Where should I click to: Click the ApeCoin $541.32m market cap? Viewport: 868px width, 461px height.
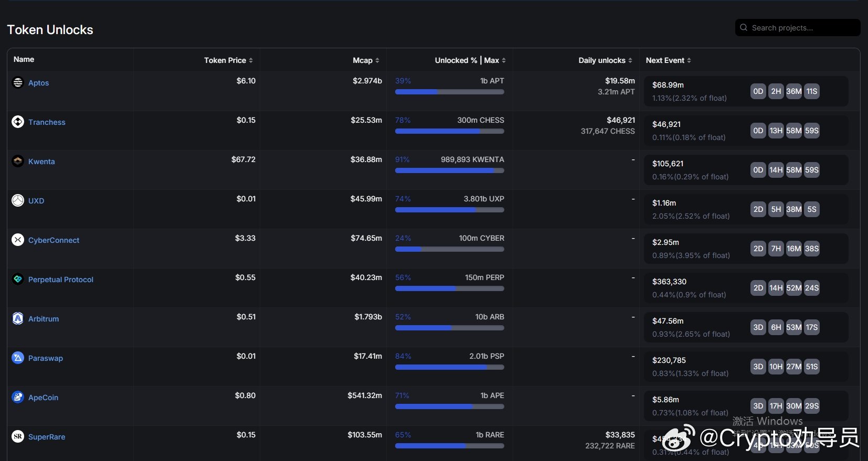pyautogui.click(x=365, y=395)
